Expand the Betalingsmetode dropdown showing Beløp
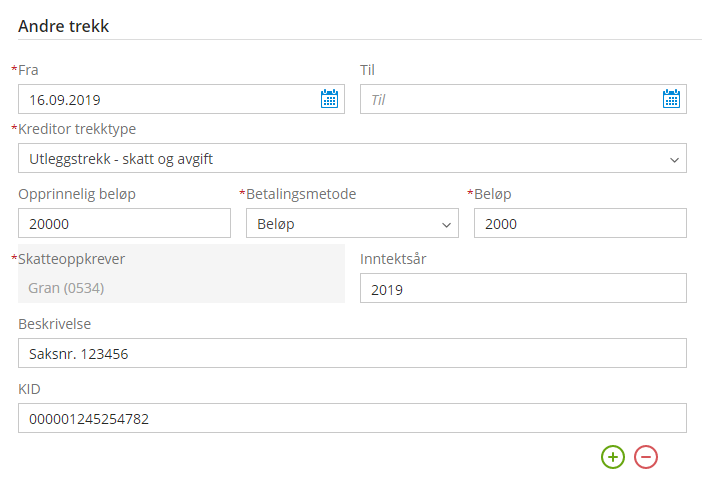Screen dimensions: 704x489 click(x=352, y=223)
